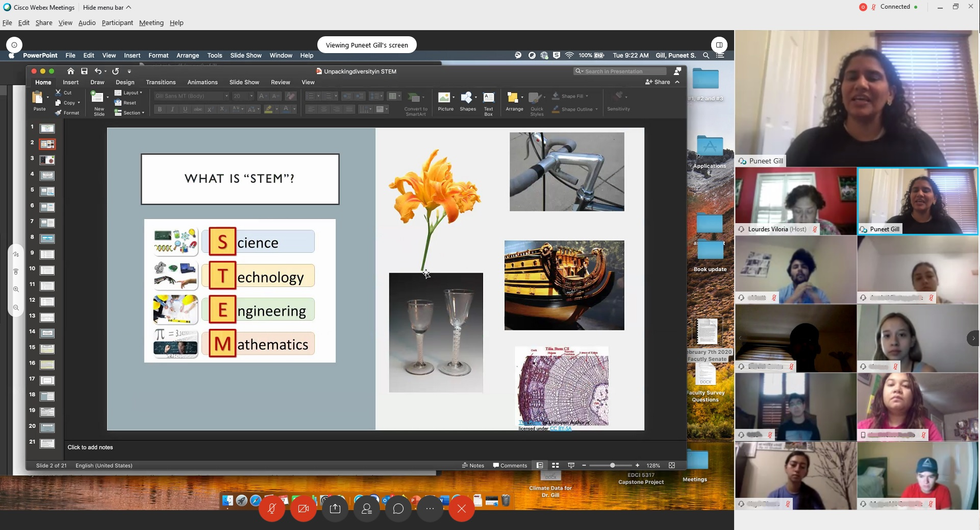This screenshot has width=980, height=530.
Task: Open the Copy dropdown arrow
Action: [x=79, y=103]
